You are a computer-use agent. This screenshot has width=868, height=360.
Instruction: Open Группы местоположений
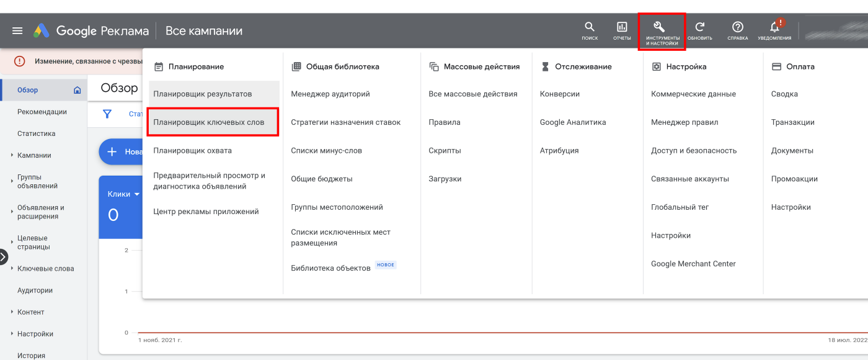337,207
